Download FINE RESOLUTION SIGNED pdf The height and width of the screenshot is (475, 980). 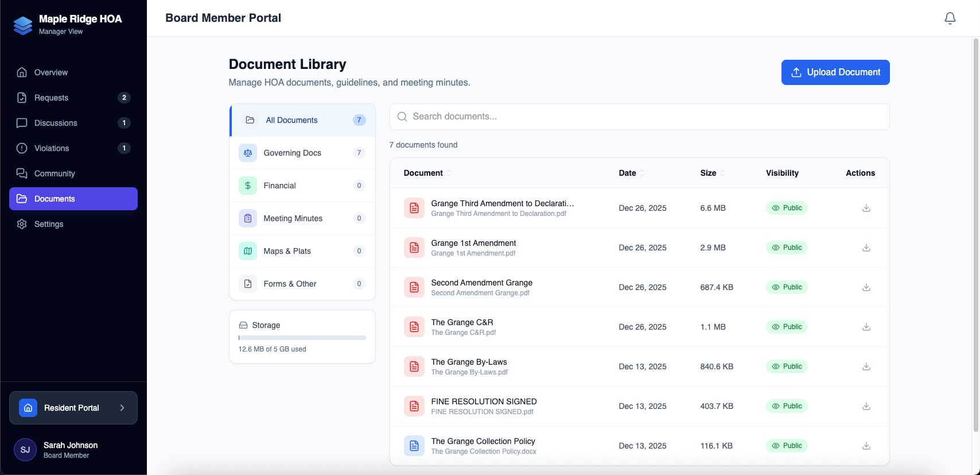866,406
